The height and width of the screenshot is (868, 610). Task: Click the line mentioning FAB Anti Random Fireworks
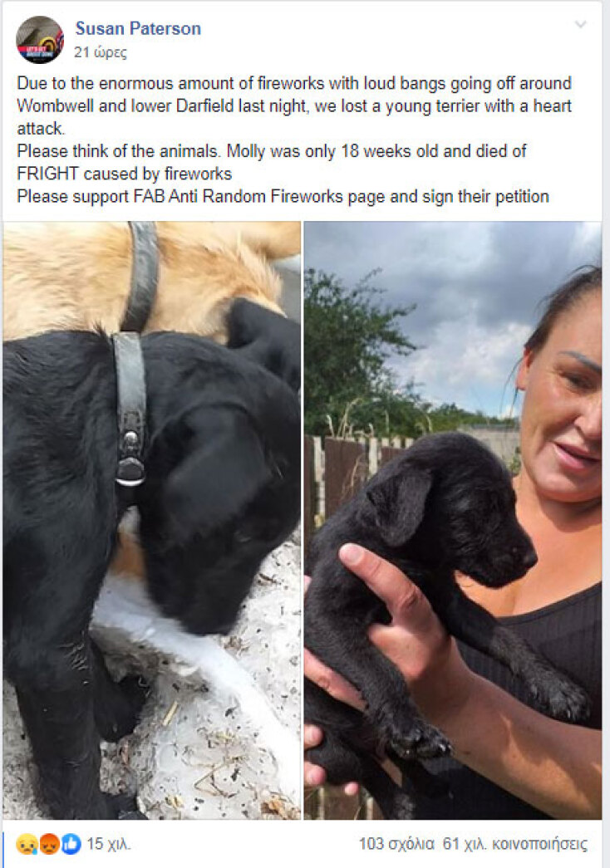point(283,197)
